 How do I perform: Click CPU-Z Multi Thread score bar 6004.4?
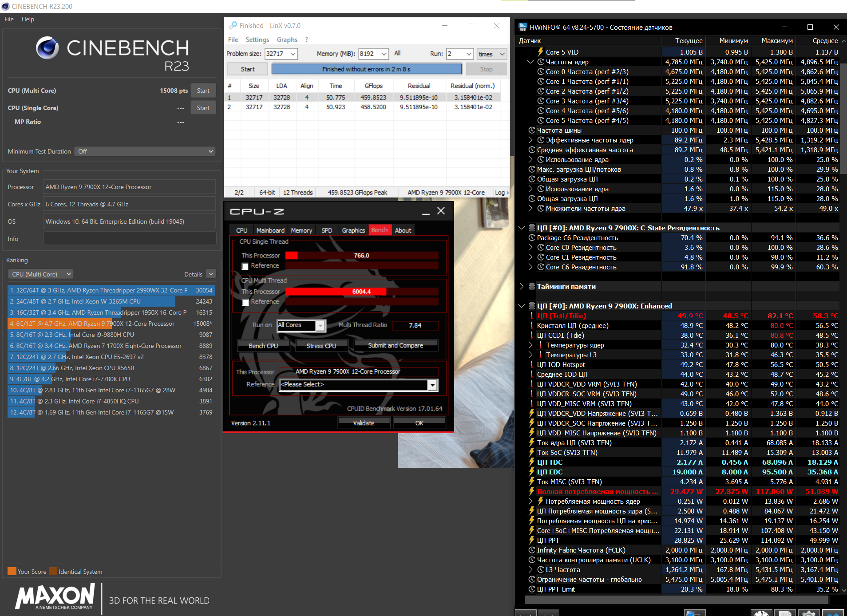[x=362, y=292]
